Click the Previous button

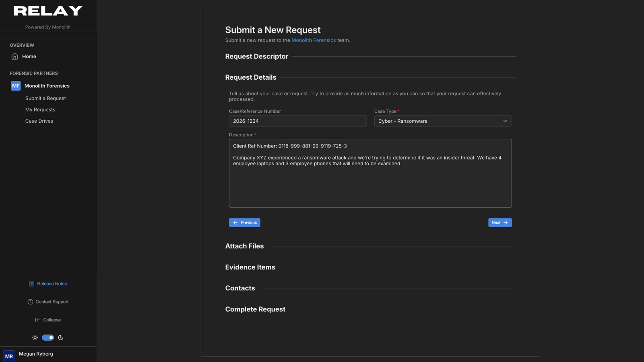point(245,222)
